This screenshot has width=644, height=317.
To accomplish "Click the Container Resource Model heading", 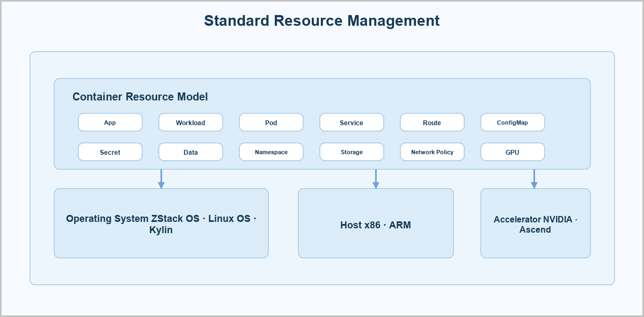I will [140, 97].
